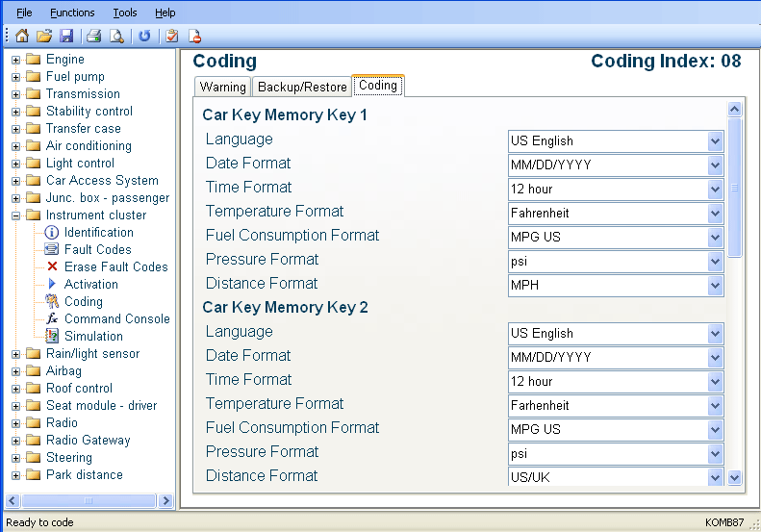The width and height of the screenshot is (761, 532).
Task: Click the Save floppy disk icon
Action: coord(66,37)
